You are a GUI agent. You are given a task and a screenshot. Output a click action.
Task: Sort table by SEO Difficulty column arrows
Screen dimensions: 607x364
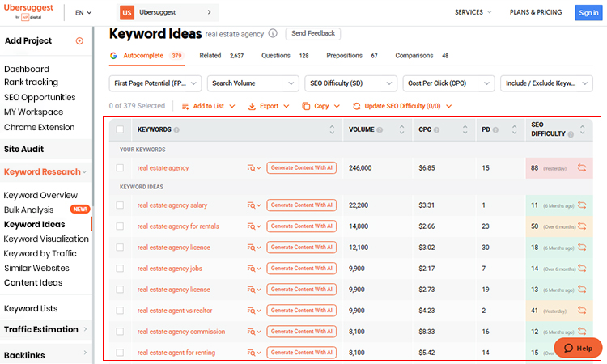[583, 129]
